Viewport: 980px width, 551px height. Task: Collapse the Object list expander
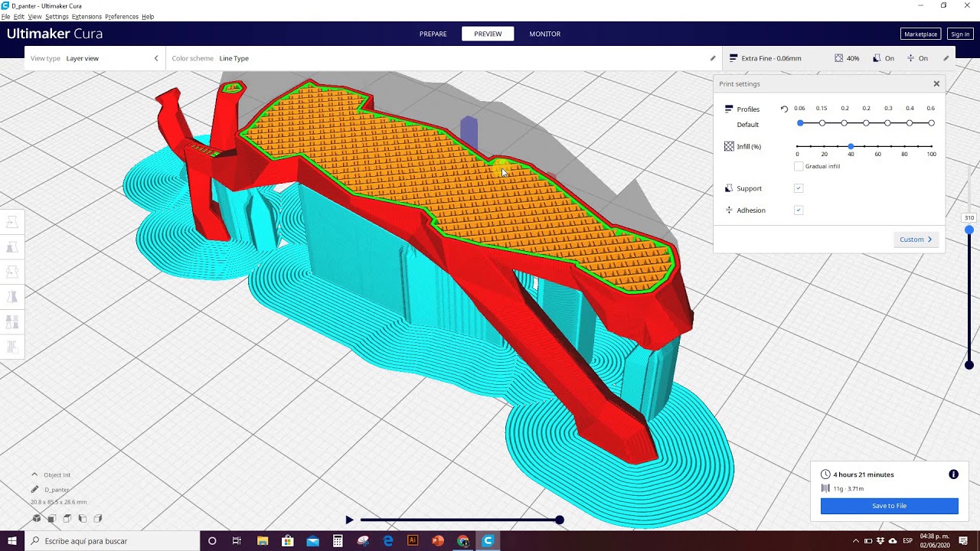(34, 474)
